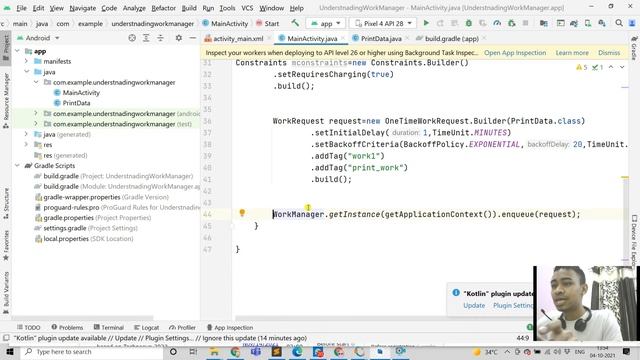Open Plugin Settings from Kotlin notification
Viewport: 640px width, 360px height.
coord(513,305)
